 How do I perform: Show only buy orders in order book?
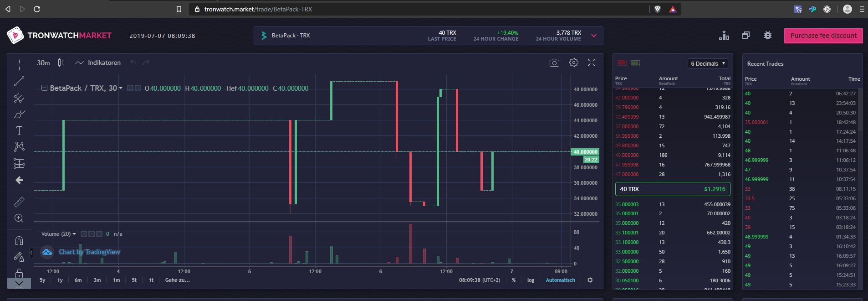(x=635, y=63)
